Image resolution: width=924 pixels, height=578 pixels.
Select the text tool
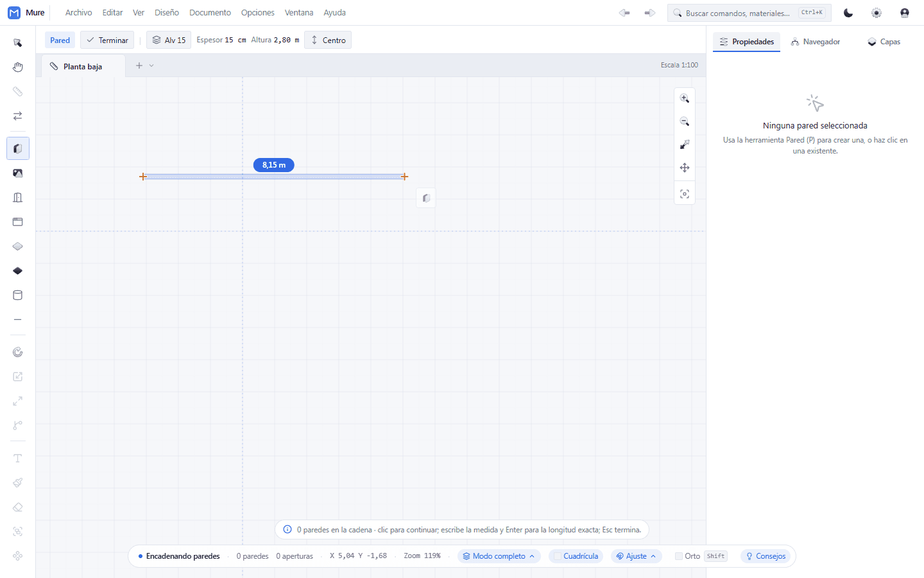[x=18, y=459]
